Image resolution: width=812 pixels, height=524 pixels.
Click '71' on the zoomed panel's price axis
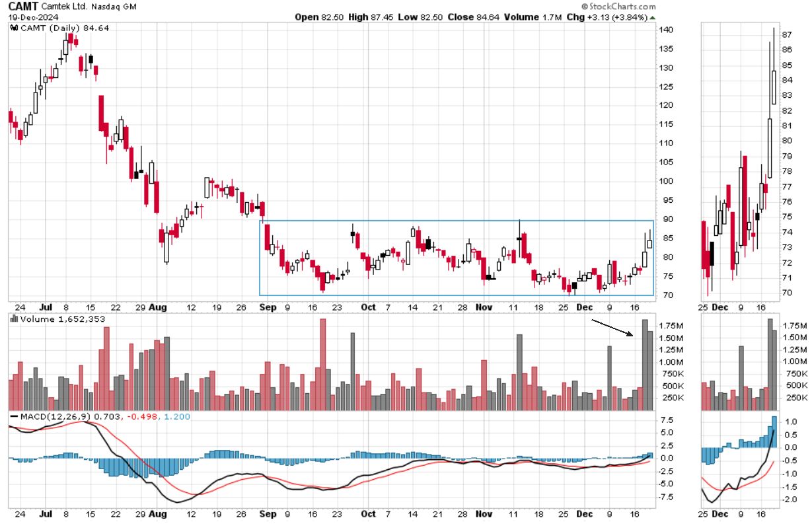coord(787,278)
